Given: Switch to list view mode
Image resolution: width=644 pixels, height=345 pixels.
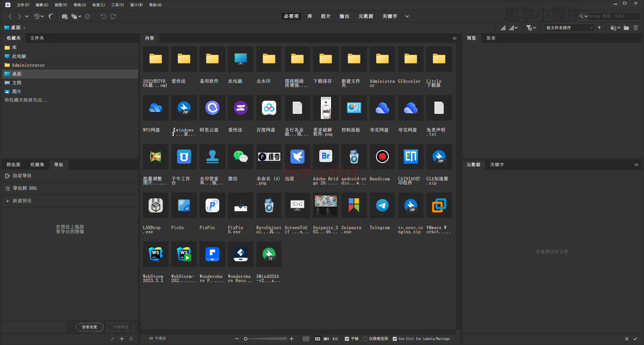Looking at the screenshot, I should click(x=335, y=339).
